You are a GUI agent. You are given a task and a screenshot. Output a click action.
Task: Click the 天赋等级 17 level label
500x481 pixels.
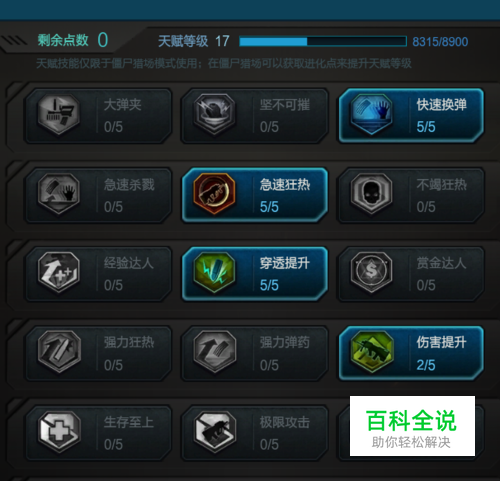click(194, 41)
